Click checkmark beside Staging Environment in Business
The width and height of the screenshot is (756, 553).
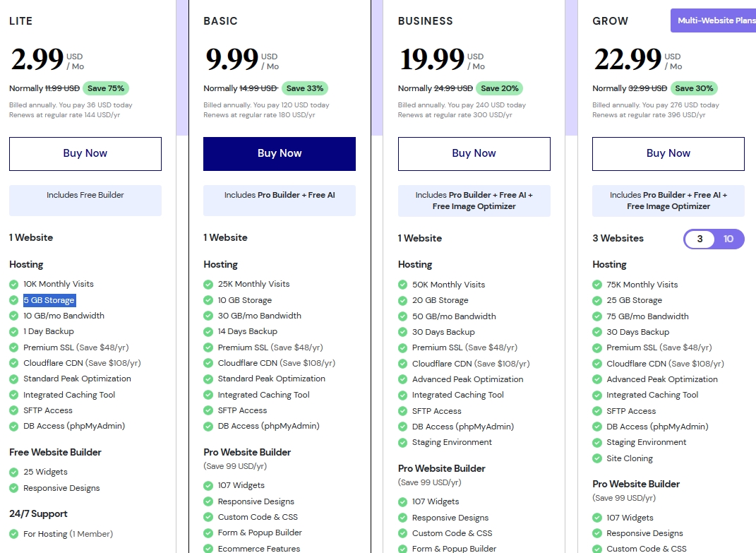(x=403, y=443)
